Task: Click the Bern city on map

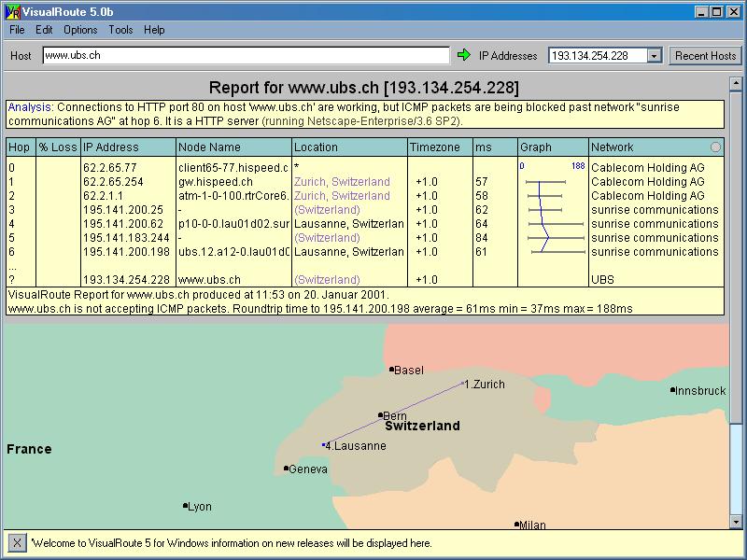Action: (x=392, y=415)
